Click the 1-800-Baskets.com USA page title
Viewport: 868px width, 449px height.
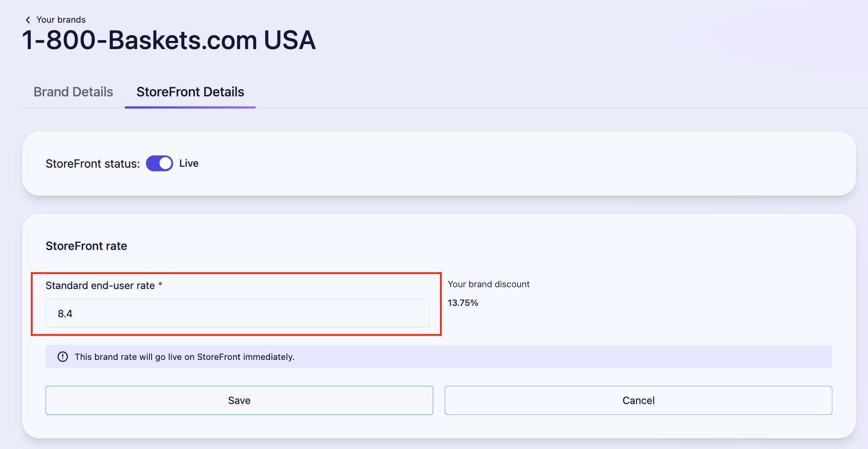169,40
